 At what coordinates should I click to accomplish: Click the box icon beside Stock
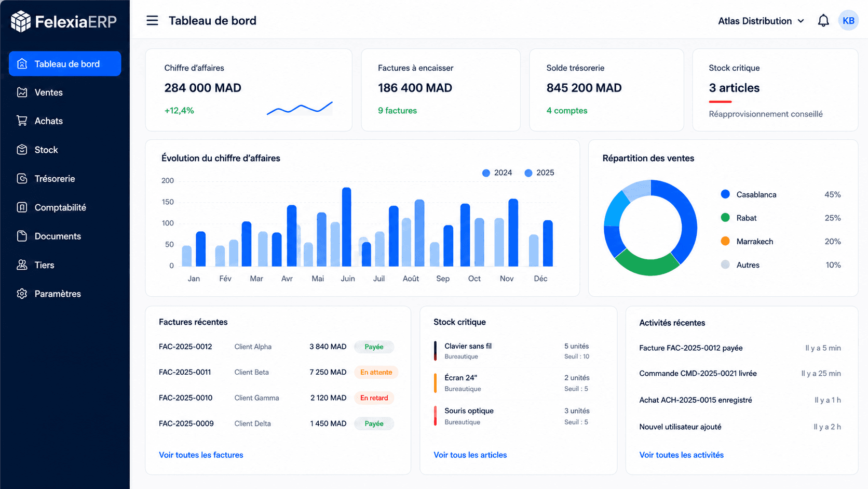[x=22, y=150]
